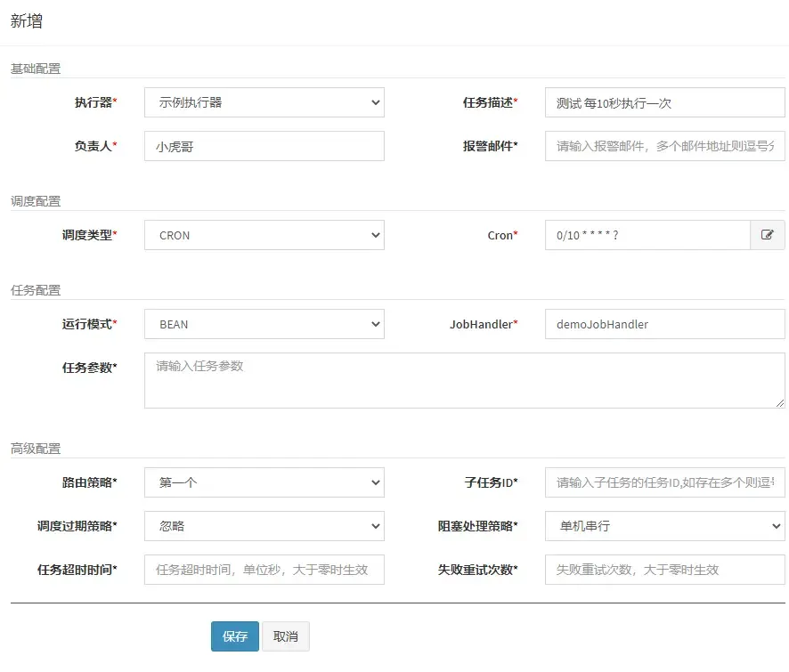This screenshot has height=672, width=789.
Task: Click the 负责人 owner input field
Action: [264, 146]
